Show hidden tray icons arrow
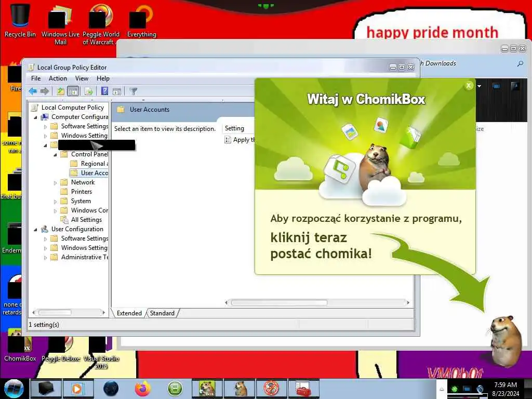The width and height of the screenshot is (532, 399). (442, 390)
